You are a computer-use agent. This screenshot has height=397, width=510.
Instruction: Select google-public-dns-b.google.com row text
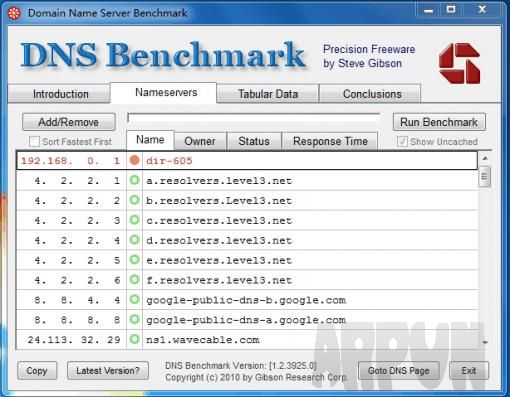[x=246, y=300]
